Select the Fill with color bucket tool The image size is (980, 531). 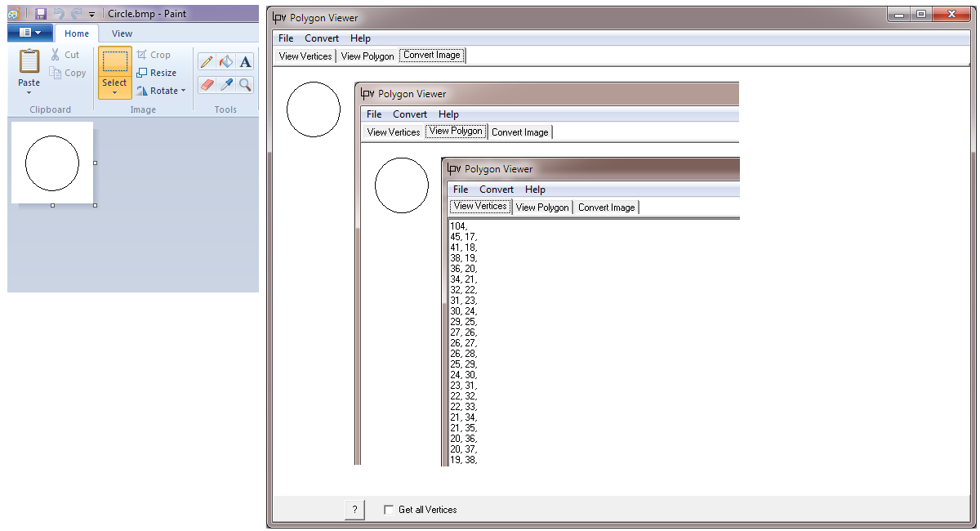click(226, 61)
